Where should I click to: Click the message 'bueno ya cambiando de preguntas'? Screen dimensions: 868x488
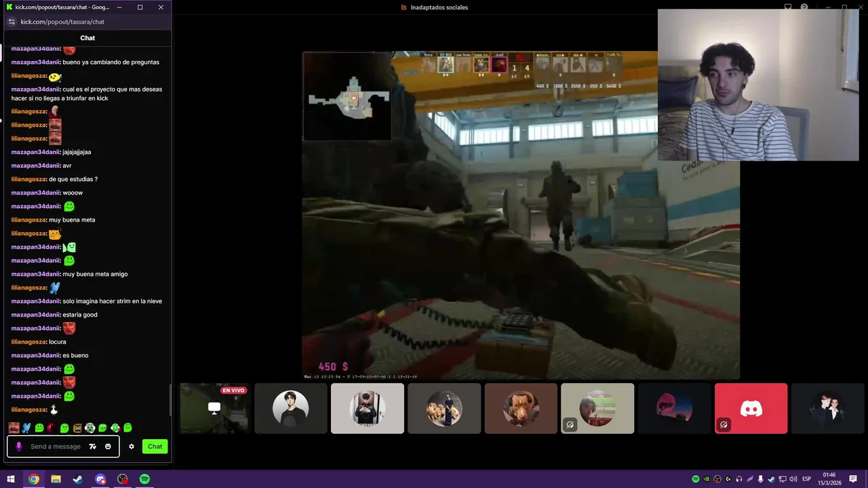111,62
